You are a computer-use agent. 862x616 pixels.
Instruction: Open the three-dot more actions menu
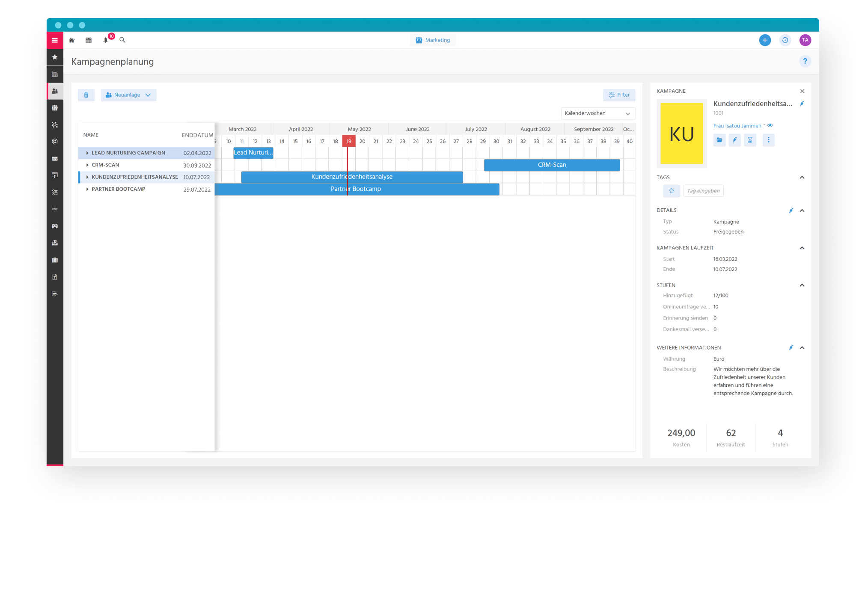click(x=769, y=140)
